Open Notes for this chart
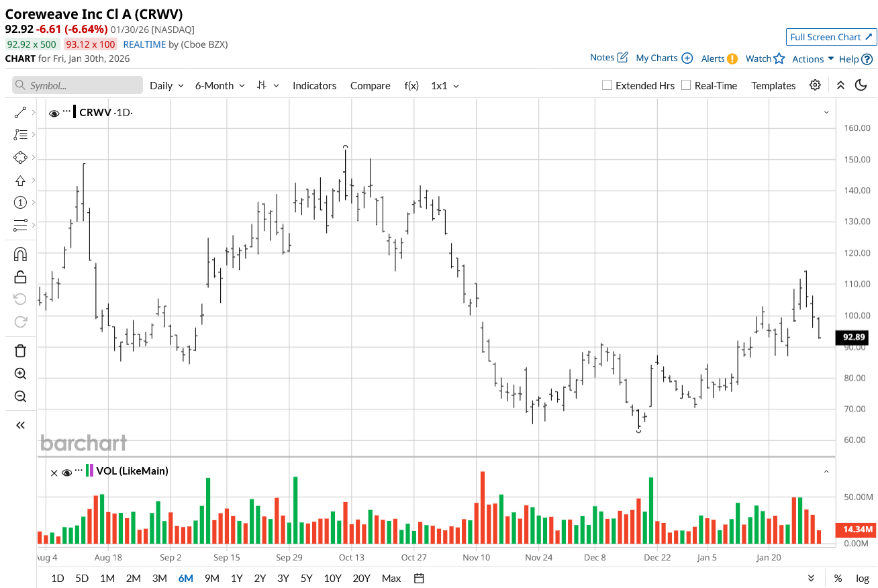 (x=609, y=58)
